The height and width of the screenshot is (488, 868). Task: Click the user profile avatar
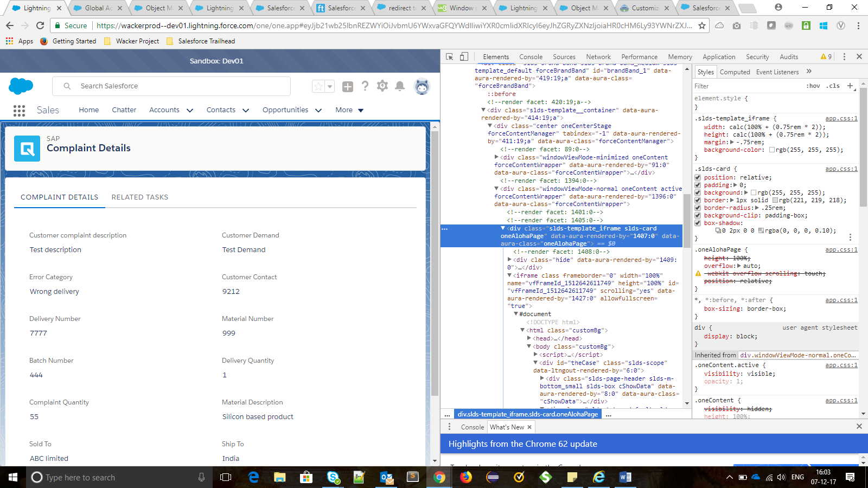click(422, 86)
